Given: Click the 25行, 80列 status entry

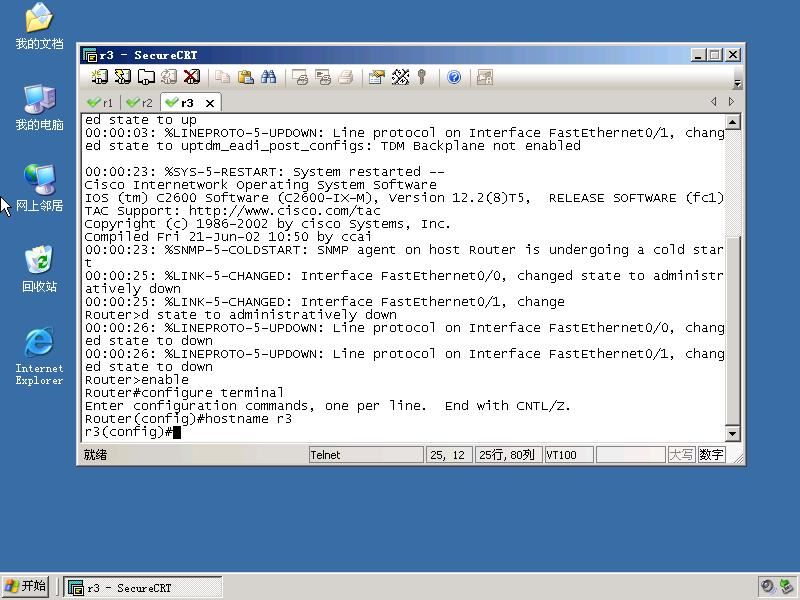Looking at the screenshot, I should click(x=507, y=455).
